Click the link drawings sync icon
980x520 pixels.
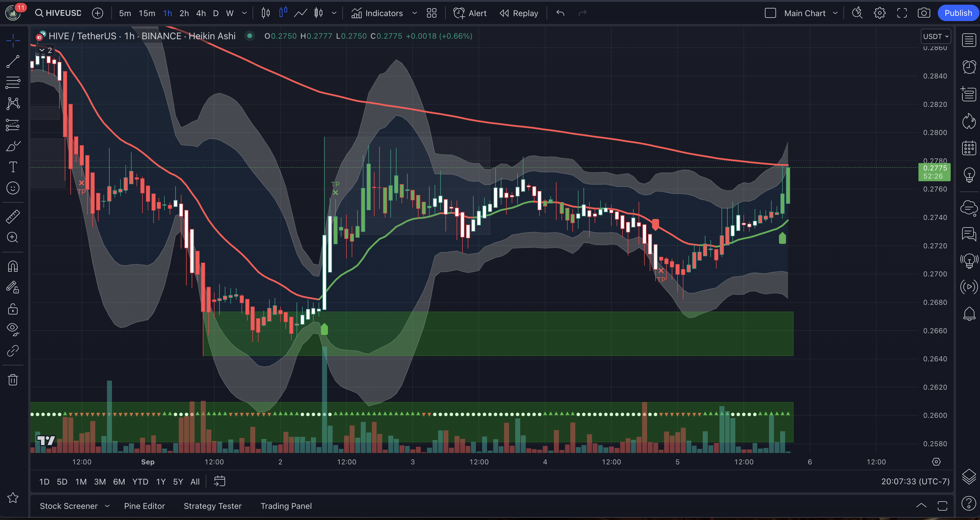coord(13,350)
